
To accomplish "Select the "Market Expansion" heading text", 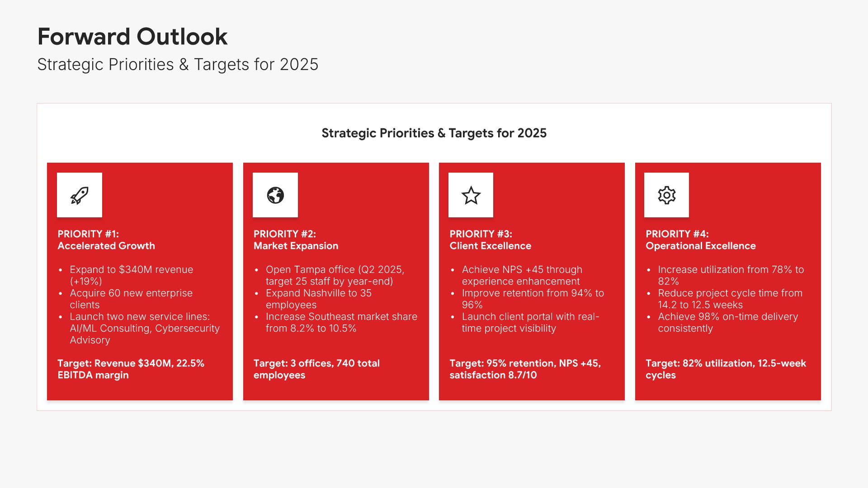I will [x=296, y=246].
